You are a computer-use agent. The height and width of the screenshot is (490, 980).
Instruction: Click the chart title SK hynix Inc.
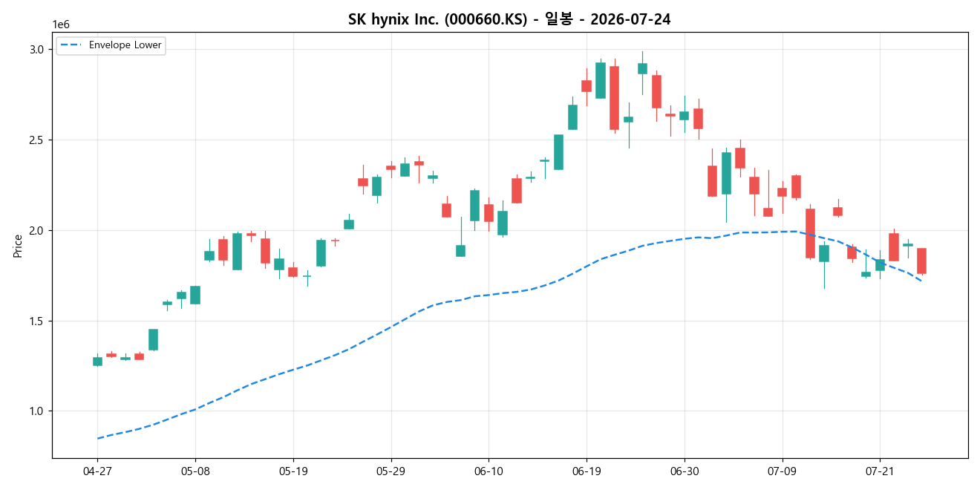[509, 19]
